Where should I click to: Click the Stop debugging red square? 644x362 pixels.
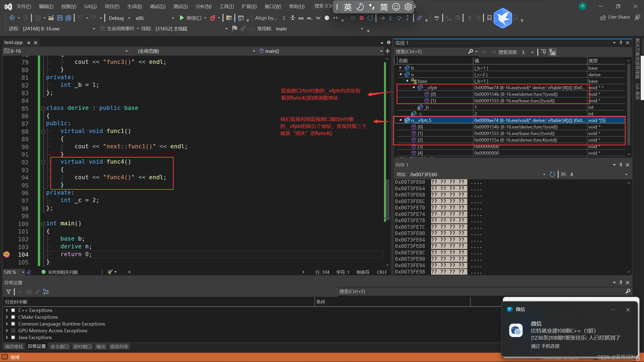coord(361,18)
